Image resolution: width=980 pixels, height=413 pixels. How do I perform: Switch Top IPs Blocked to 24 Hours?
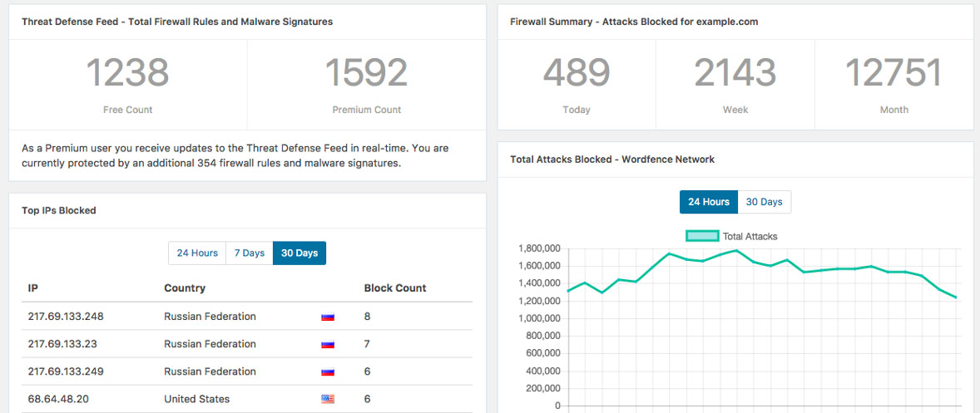click(x=197, y=253)
